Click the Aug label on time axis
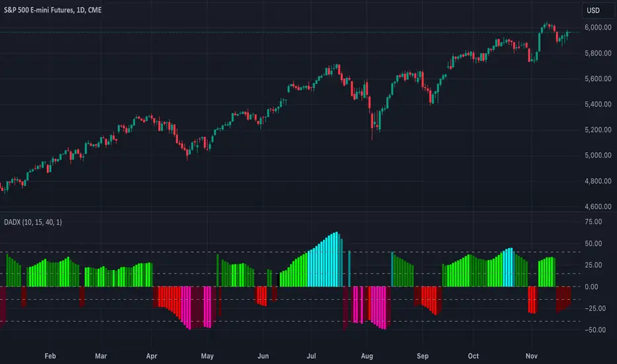The height and width of the screenshot is (364, 617). [367, 356]
